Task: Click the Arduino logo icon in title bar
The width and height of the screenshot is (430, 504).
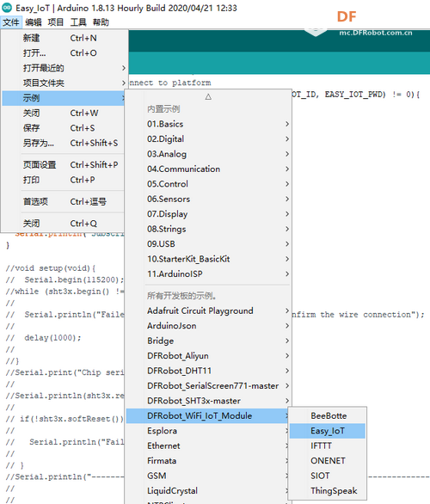Action: click(x=6, y=8)
